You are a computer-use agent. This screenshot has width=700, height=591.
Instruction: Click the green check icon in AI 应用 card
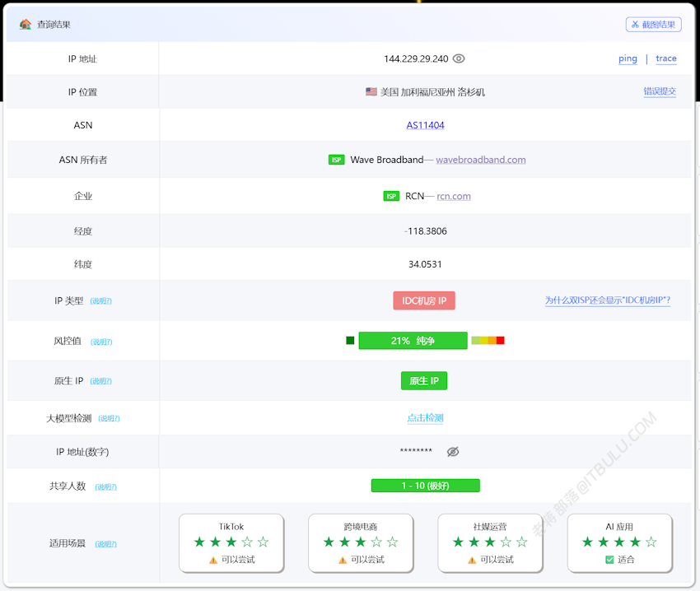pos(609,560)
